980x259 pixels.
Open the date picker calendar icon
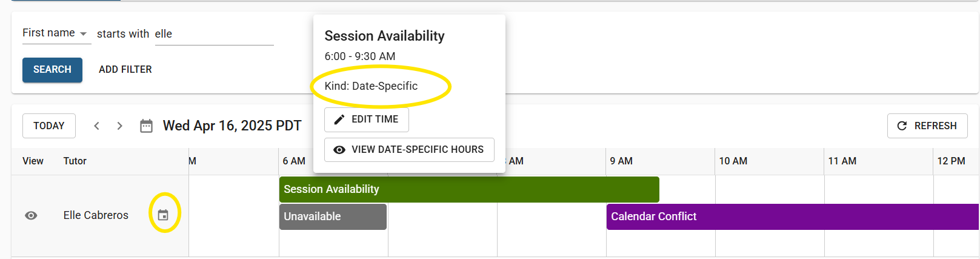[146, 126]
